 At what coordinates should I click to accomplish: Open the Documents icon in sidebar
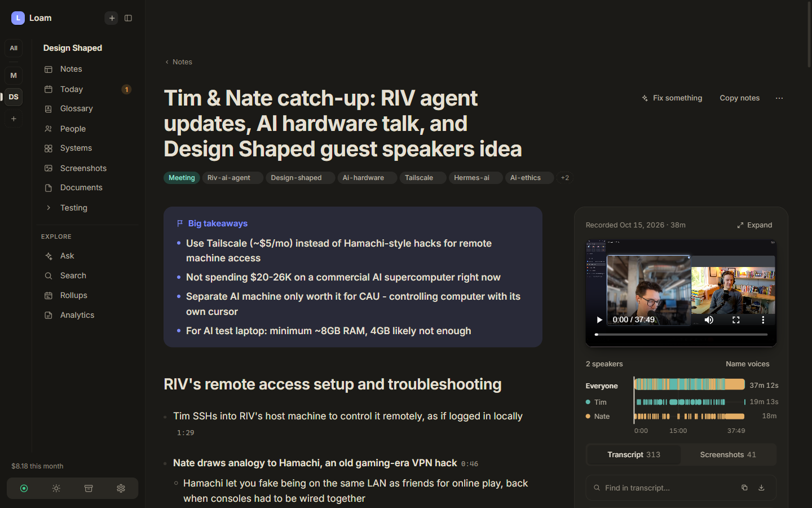48,188
